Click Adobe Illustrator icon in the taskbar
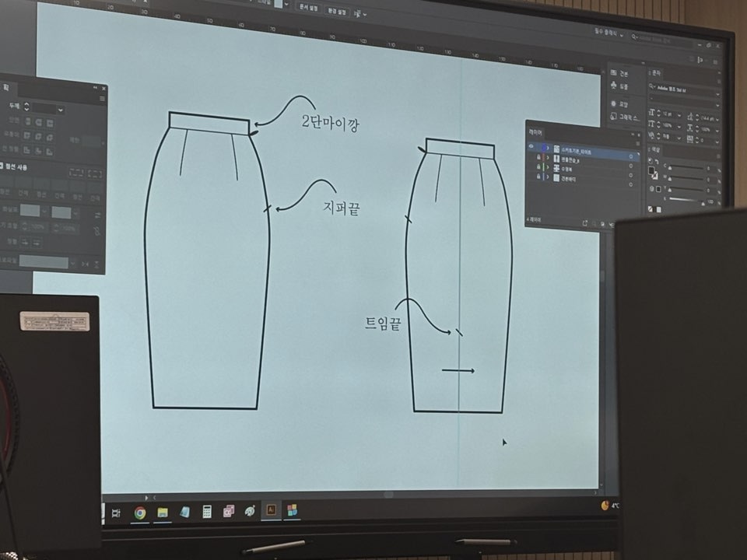The height and width of the screenshot is (560, 747). pos(271,510)
